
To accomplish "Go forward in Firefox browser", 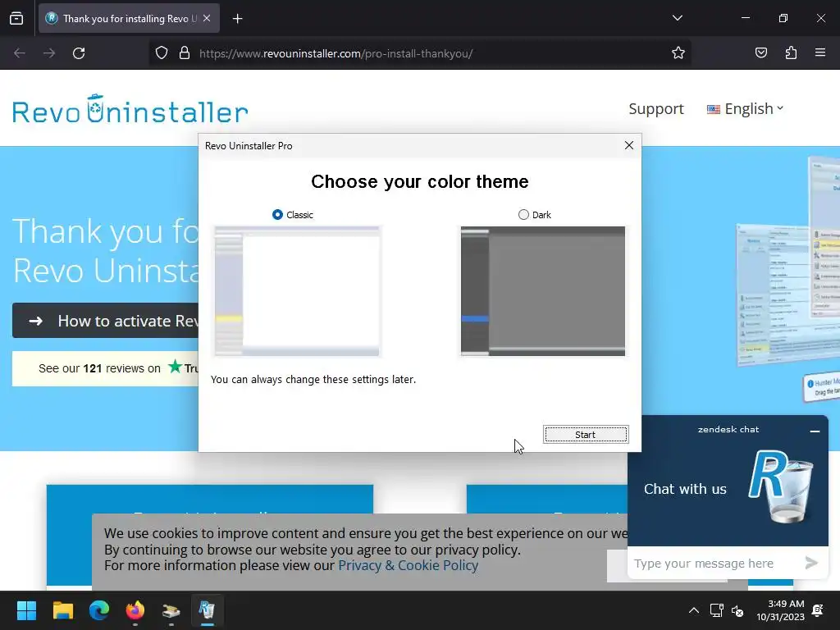I will 49,53.
